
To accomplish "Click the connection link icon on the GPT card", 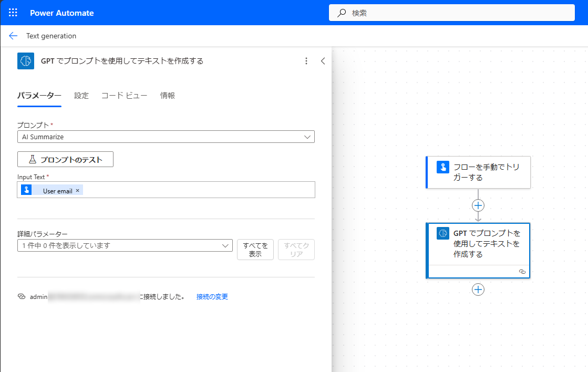I will click(x=522, y=272).
